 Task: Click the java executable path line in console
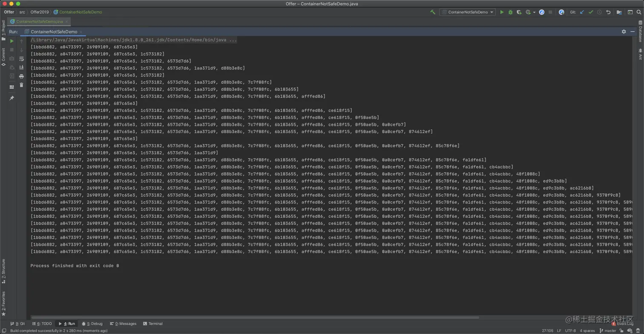pyautogui.click(x=134, y=40)
